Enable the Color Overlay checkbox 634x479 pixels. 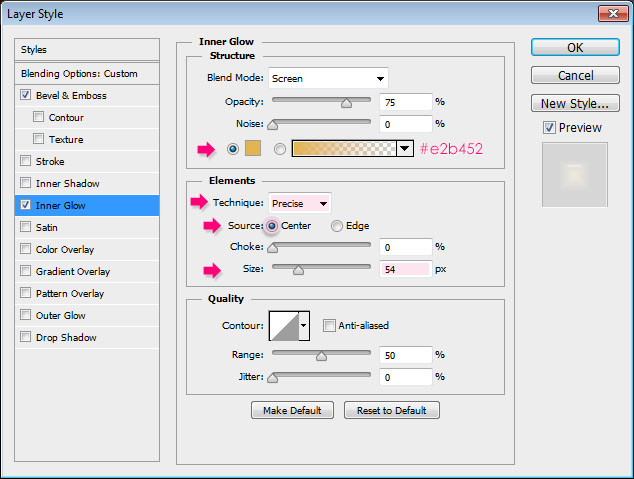(25, 249)
